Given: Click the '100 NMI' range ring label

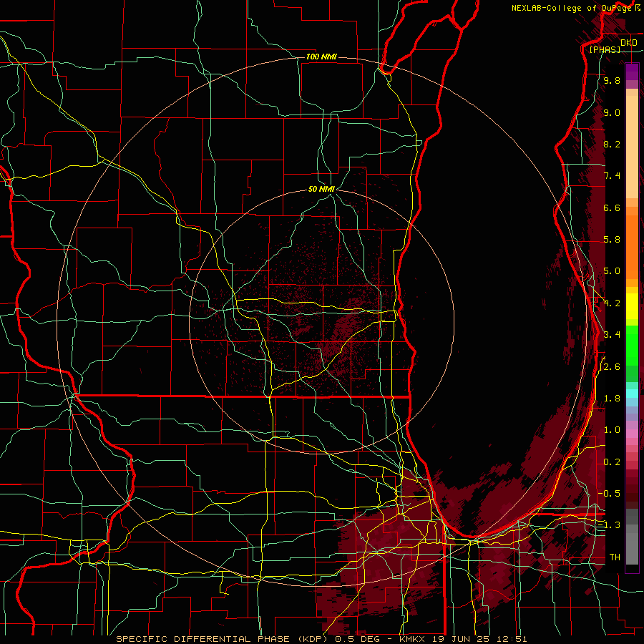Looking at the screenshot, I should (x=321, y=57).
